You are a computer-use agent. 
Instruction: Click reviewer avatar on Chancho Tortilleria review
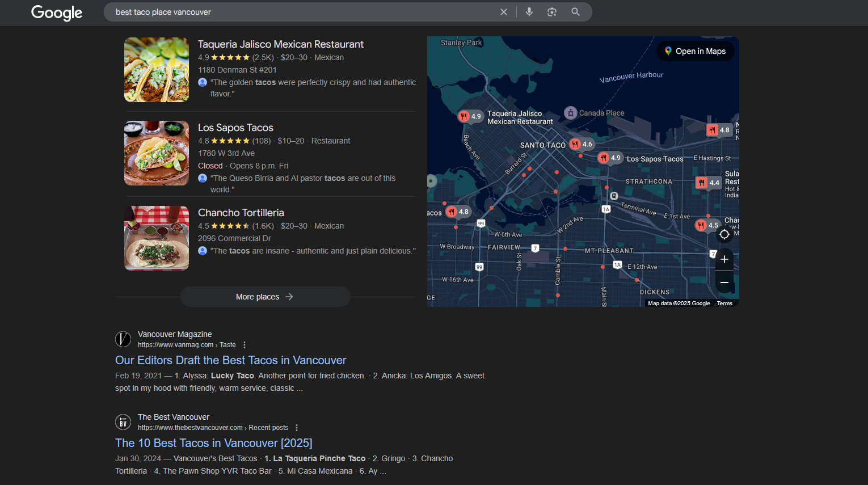coord(203,251)
